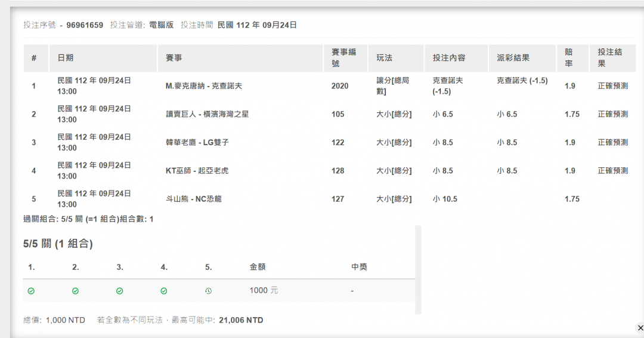Click the 過關組合 summary line
Screen dimensions: 644x338
(x=88, y=219)
